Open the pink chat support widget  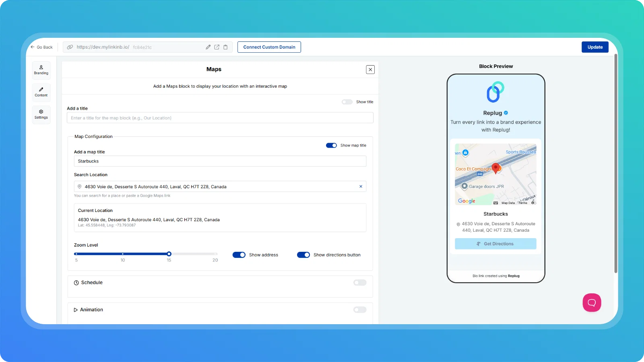point(592,302)
